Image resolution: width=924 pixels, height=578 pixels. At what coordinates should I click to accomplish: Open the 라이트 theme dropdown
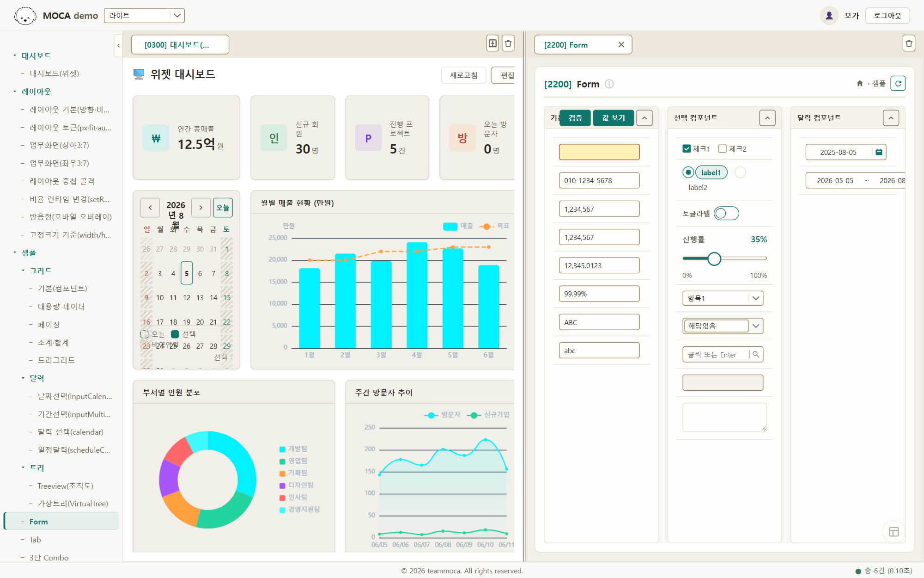144,15
